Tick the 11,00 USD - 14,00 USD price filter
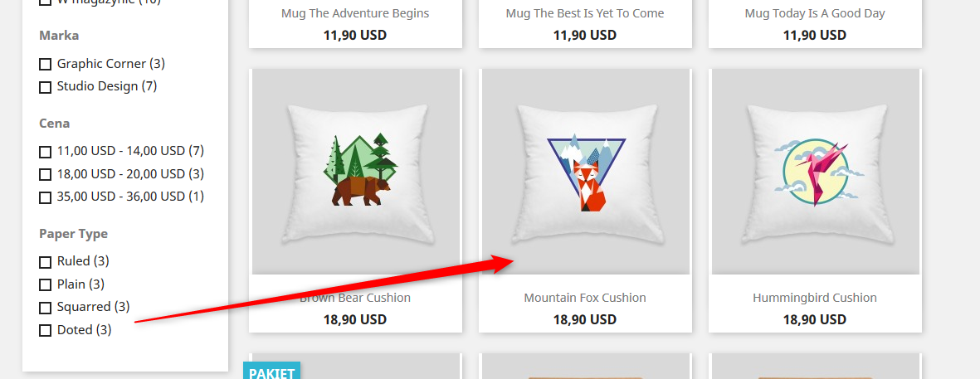Image resolution: width=980 pixels, height=379 pixels. pos(45,152)
